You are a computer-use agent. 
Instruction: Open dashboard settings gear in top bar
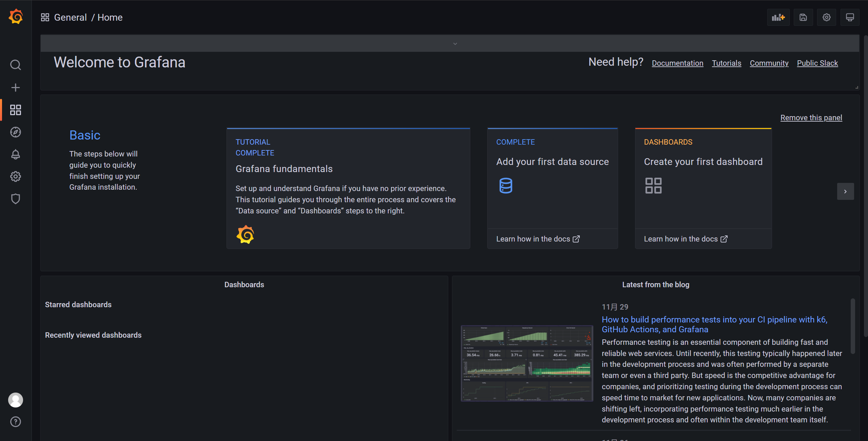point(826,17)
